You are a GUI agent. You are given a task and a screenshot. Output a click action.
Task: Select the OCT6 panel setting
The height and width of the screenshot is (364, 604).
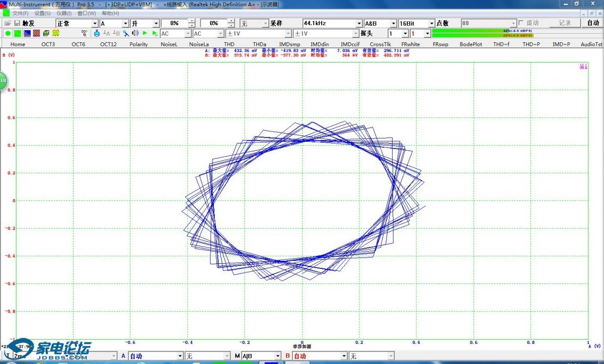(x=78, y=44)
